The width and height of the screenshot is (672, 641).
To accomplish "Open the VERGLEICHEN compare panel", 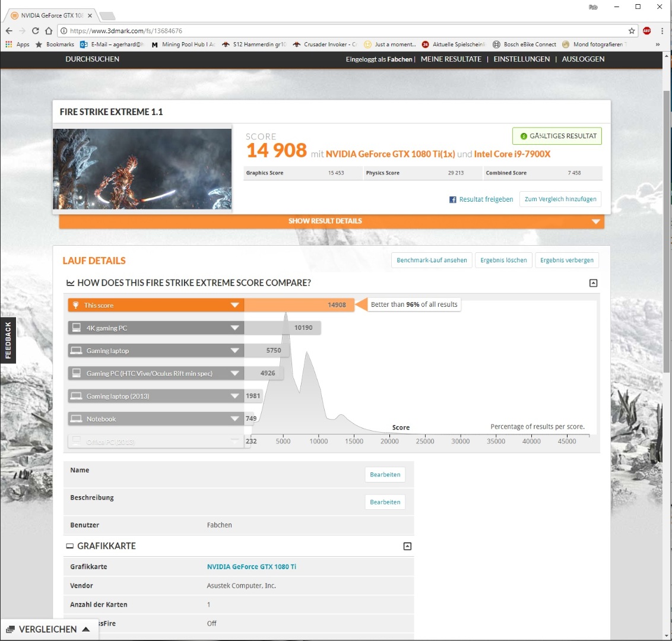I will pyautogui.click(x=48, y=629).
